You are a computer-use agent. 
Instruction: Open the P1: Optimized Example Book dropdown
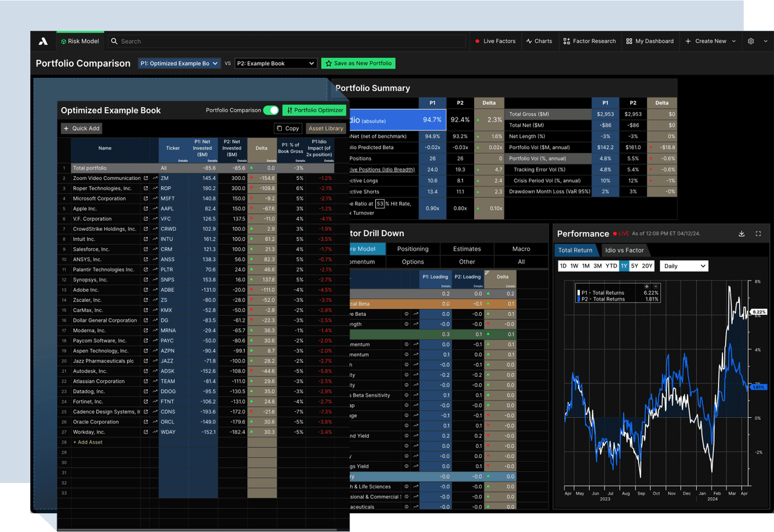tap(179, 63)
